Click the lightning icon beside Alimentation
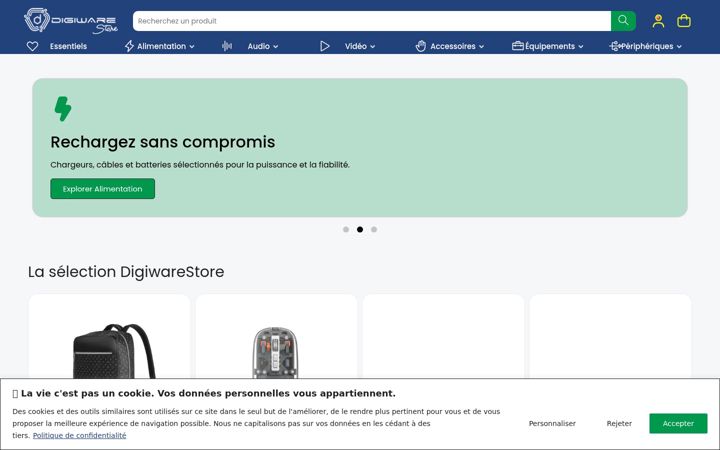The width and height of the screenshot is (720, 450). click(x=129, y=46)
